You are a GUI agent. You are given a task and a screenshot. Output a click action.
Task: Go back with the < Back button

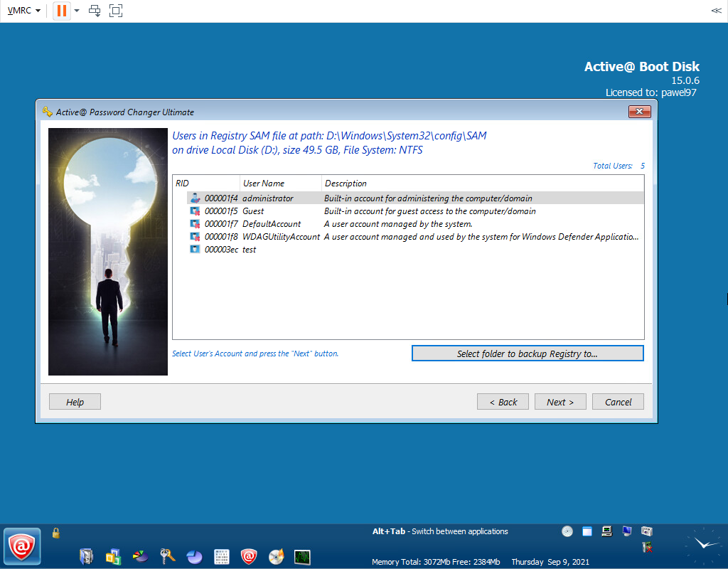tap(503, 402)
